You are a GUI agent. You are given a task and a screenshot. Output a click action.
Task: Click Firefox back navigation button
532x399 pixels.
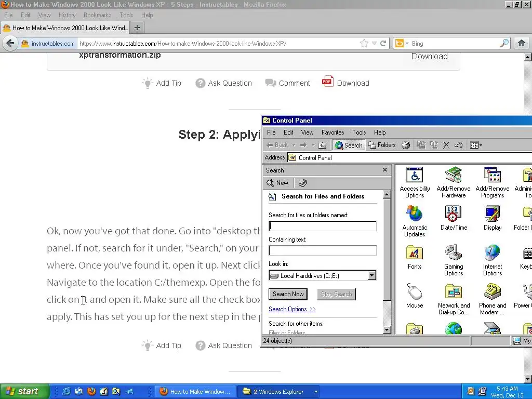click(x=10, y=43)
